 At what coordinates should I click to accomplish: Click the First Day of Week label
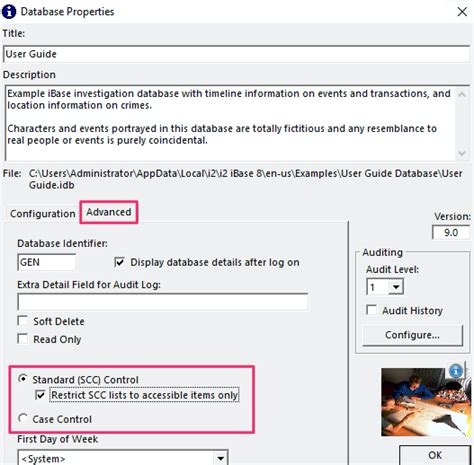click(x=58, y=439)
